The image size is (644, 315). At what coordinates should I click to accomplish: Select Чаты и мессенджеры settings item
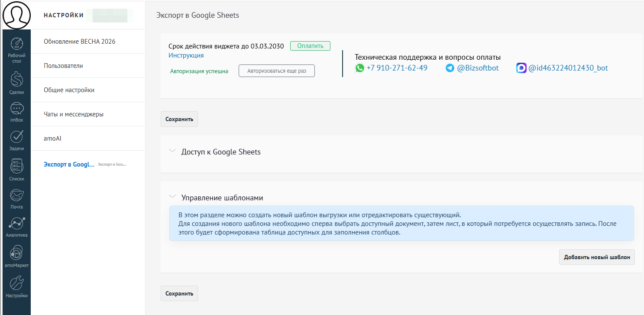pos(88,114)
